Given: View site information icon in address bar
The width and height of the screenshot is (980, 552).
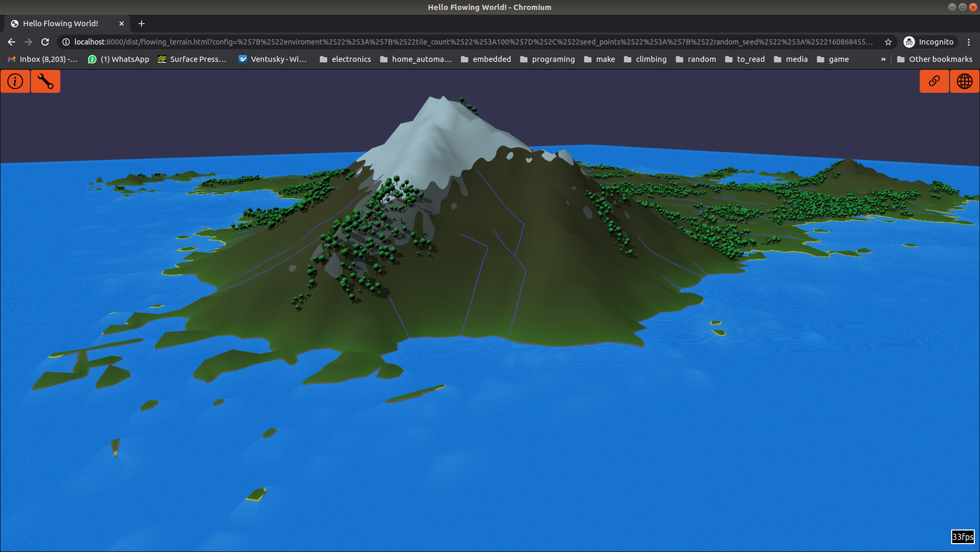Looking at the screenshot, I should pyautogui.click(x=66, y=42).
